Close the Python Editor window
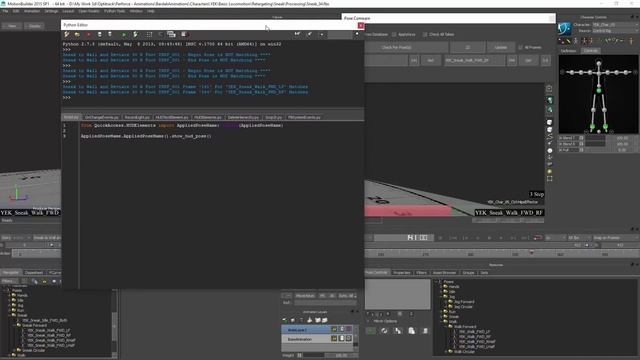The width and height of the screenshot is (640, 360). [x=360, y=25]
